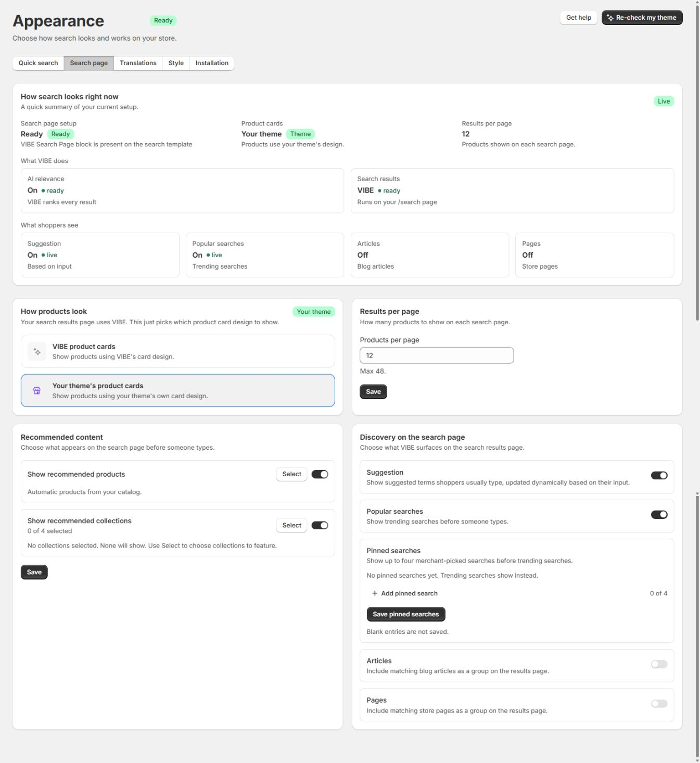Click the Products per page input field
This screenshot has width=700, height=763.
[437, 355]
